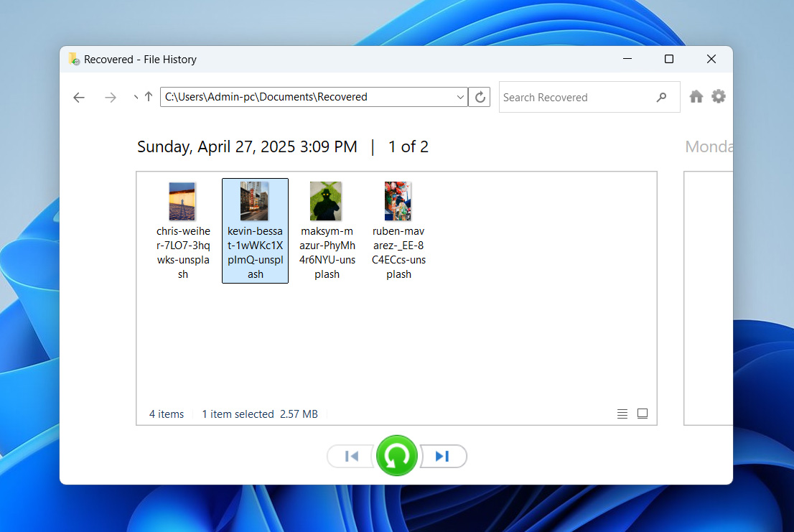Click the kevin-bessat file name text
The height and width of the screenshot is (532, 794).
coord(256,253)
